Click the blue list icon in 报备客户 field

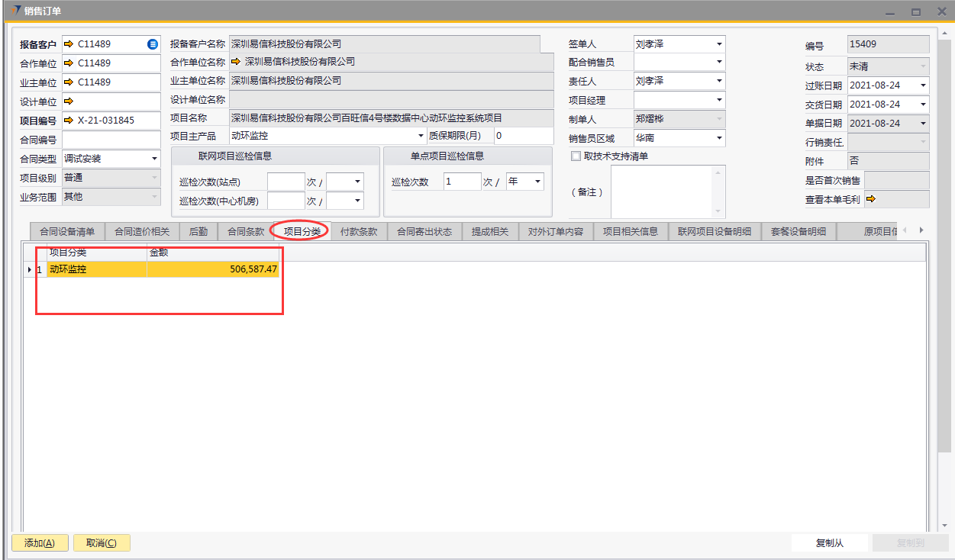point(153,44)
